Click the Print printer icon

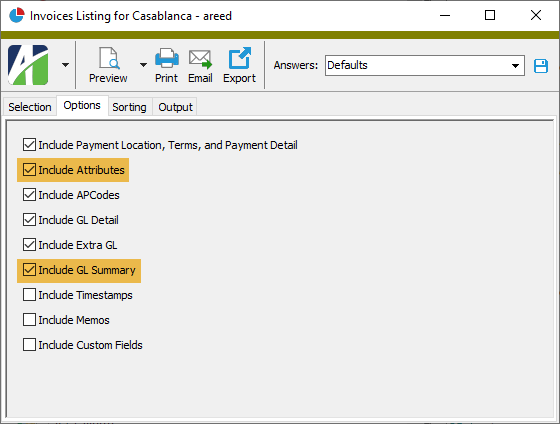tap(167, 58)
